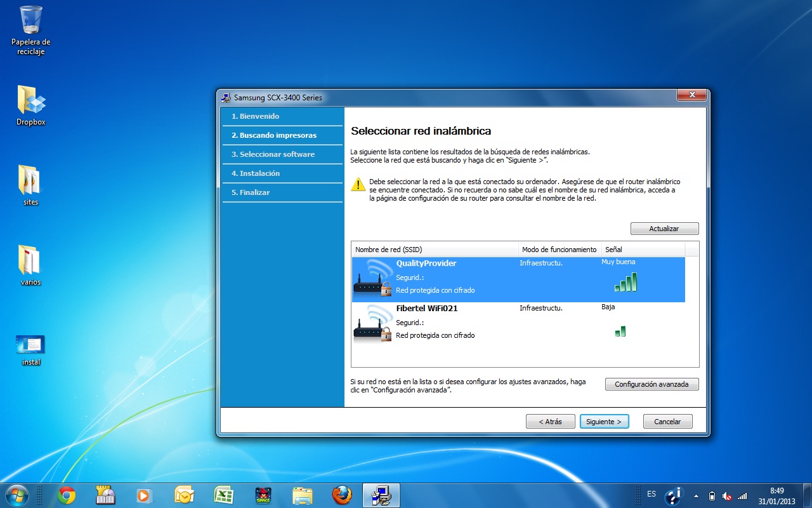Launch Google Chrome from the taskbar
Screen dimensions: 812x508
[67, 495]
